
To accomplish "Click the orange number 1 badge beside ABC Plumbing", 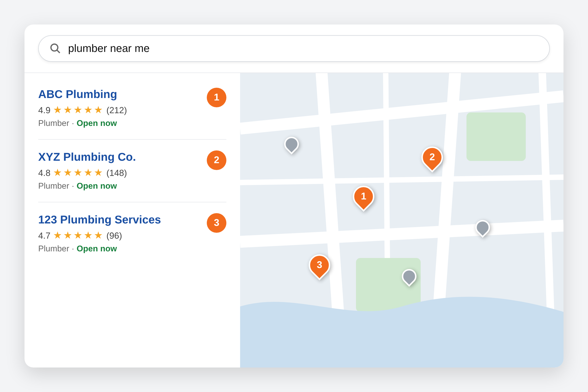I will 217,98.
